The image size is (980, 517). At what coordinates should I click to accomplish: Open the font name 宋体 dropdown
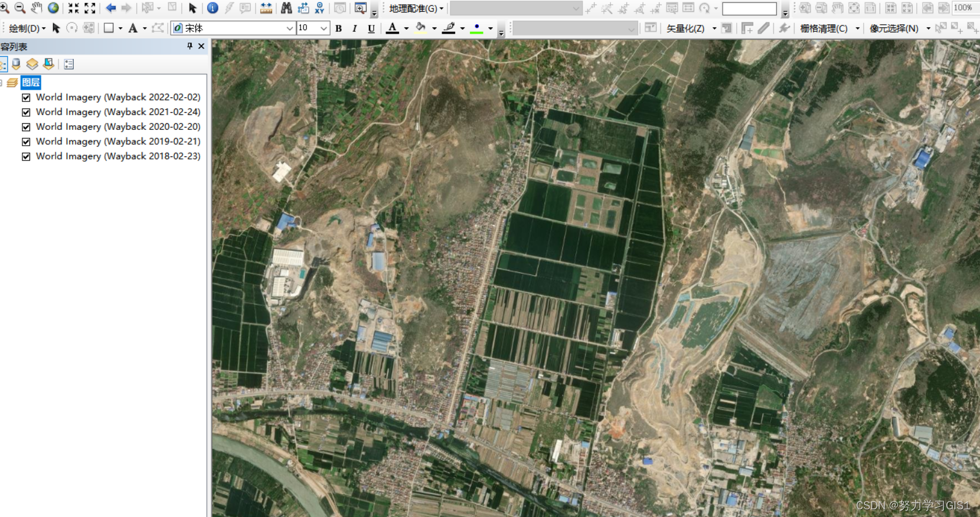pyautogui.click(x=289, y=28)
